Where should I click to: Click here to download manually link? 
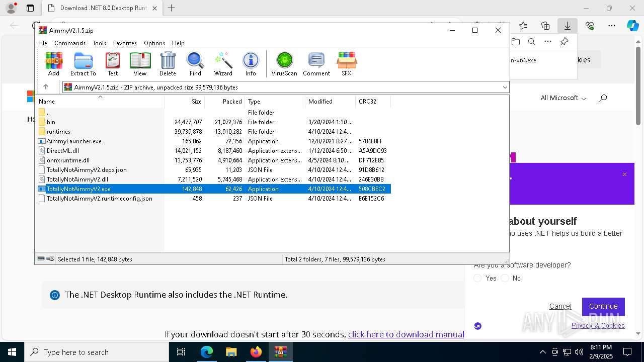pyautogui.click(x=406, y=334)
